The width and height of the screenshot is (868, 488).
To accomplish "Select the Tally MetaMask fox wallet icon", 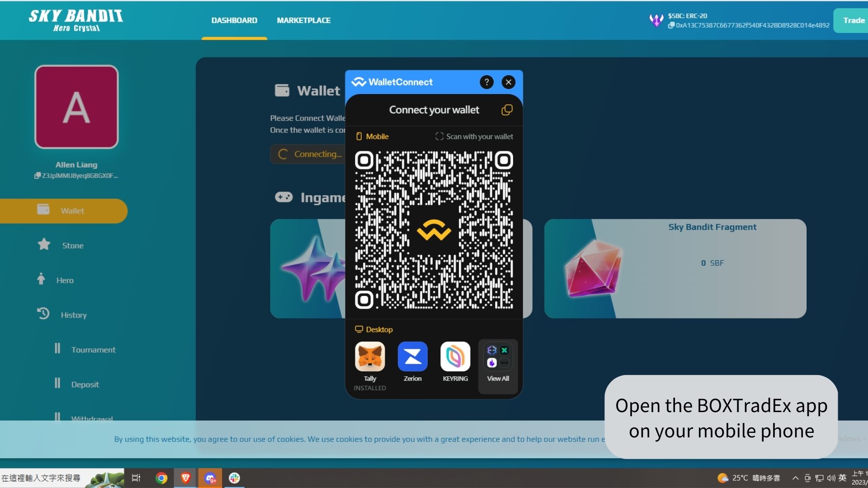I will (x=370, y=357).
